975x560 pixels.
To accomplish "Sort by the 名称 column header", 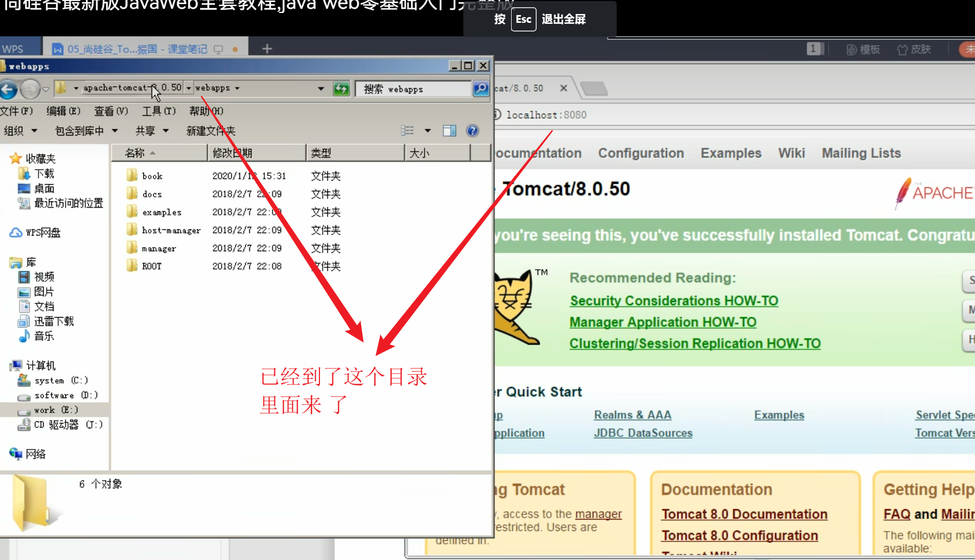I will pos(159,153).
